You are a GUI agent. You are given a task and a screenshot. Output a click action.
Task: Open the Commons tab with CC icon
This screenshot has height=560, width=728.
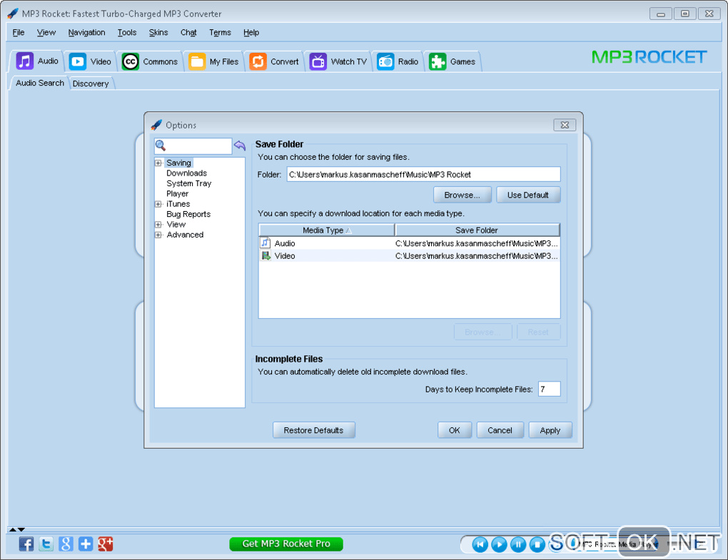[149, 61]
